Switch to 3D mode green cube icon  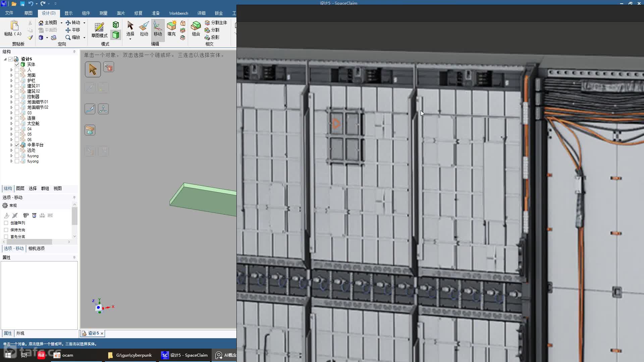pyautogui.click(x=116, y=35)
